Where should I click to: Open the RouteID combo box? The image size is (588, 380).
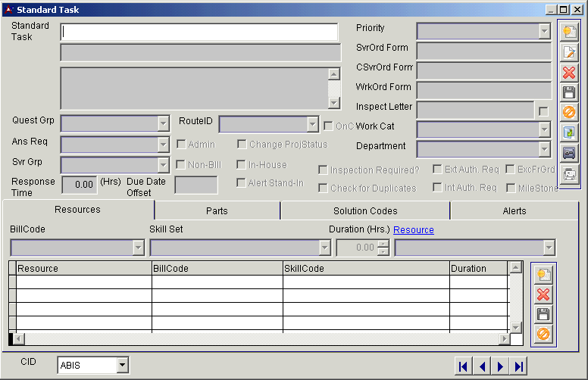click(x=312, y=124)
